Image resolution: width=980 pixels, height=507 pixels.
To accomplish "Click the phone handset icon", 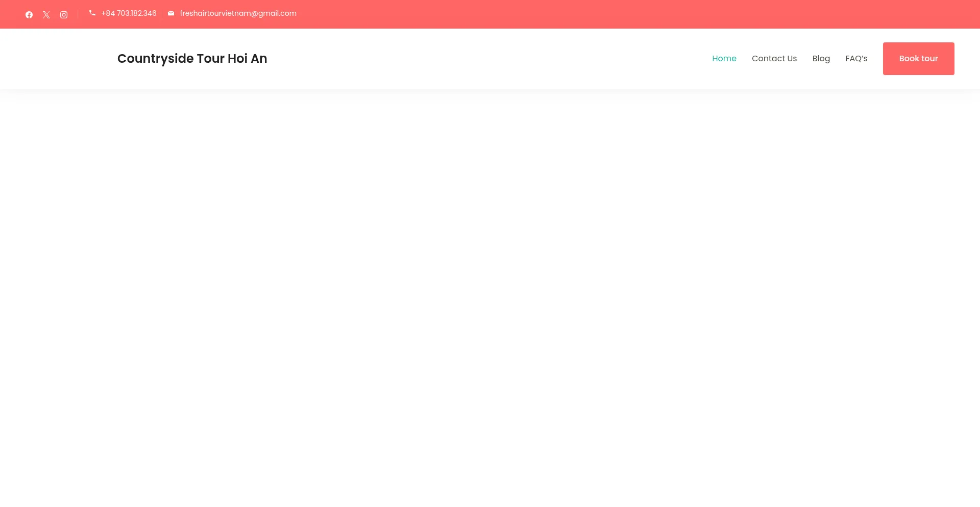I will coord(92,13).
